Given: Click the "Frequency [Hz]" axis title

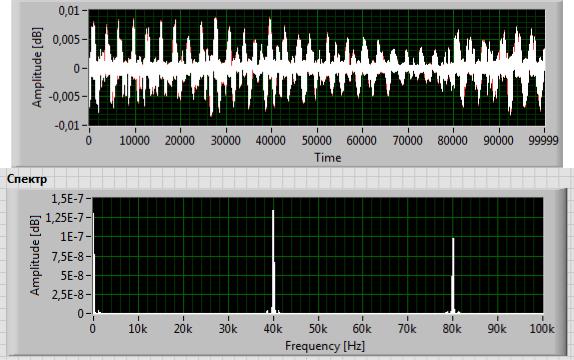Looking at the screenshot, I should tap(325, 346).
